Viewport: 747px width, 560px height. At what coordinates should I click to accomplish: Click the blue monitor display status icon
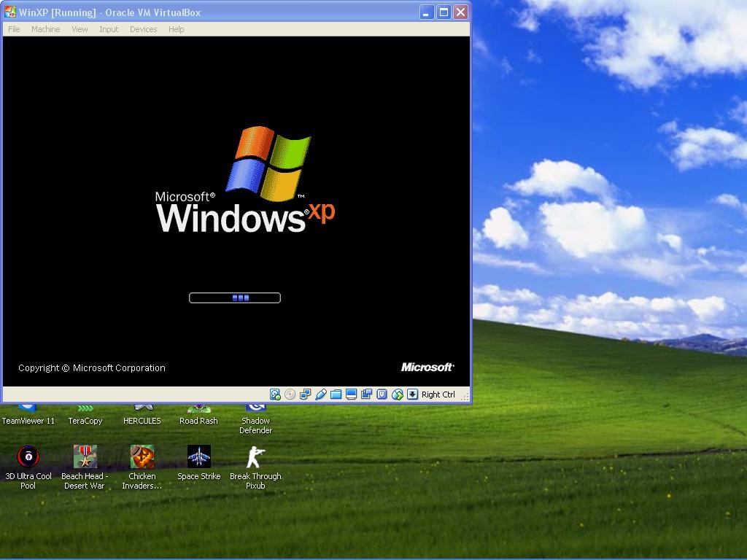(351, 394)
